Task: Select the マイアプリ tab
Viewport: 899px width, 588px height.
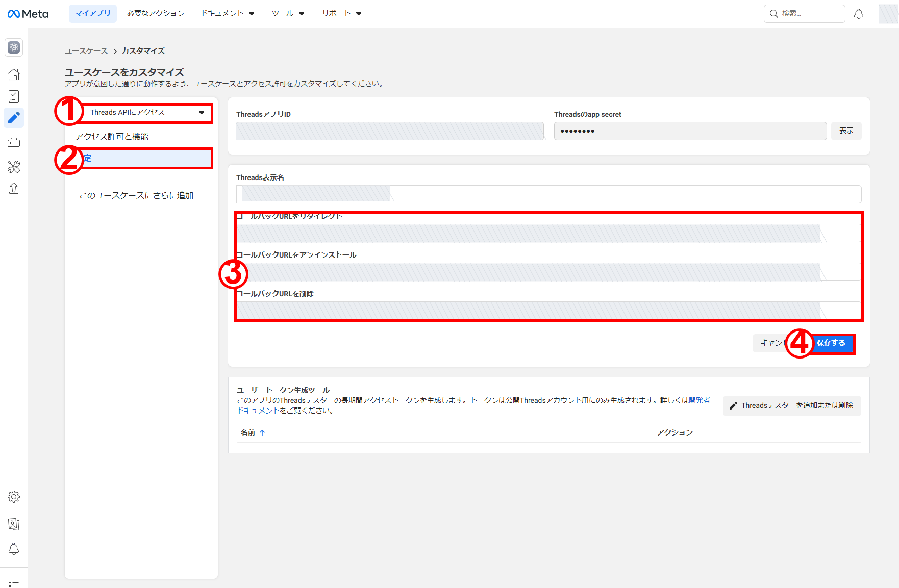Action: 93,14
